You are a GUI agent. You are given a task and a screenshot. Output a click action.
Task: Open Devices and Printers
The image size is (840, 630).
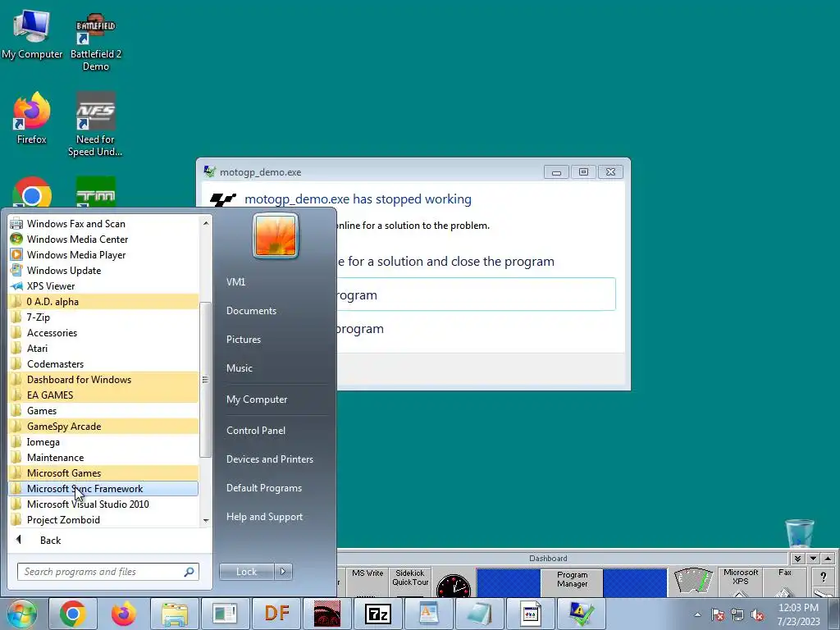tap(269, 459)
